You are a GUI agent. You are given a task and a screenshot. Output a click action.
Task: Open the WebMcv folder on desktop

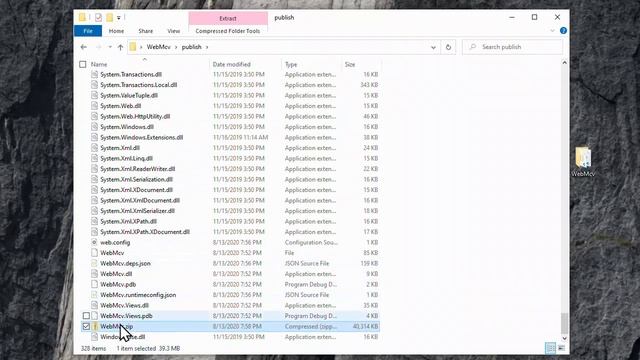coord(583,162)
